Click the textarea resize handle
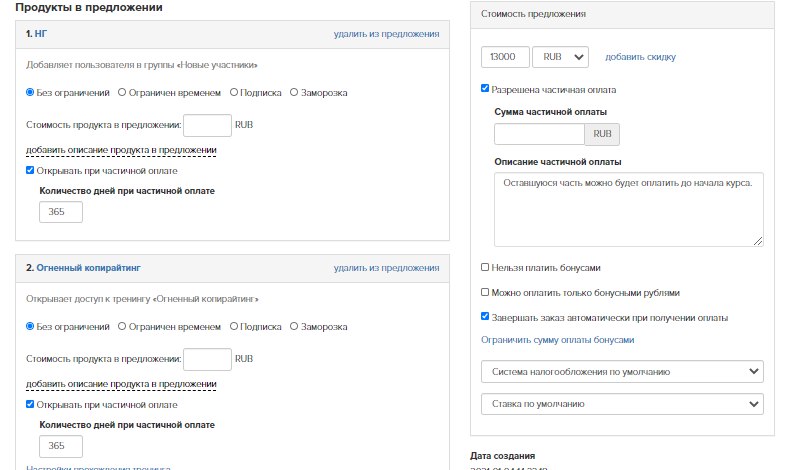785x470 pixels. tap(758, 241)
